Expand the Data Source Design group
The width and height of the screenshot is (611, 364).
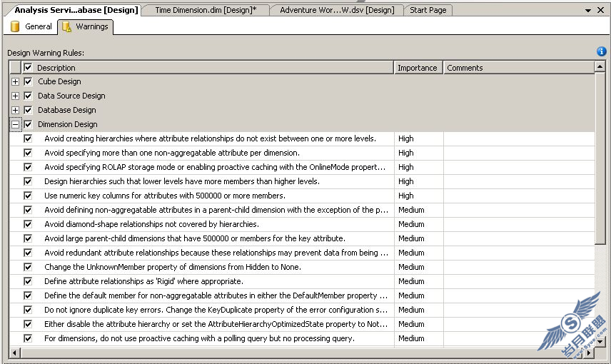pyautogui.click(x=15, y=96)
